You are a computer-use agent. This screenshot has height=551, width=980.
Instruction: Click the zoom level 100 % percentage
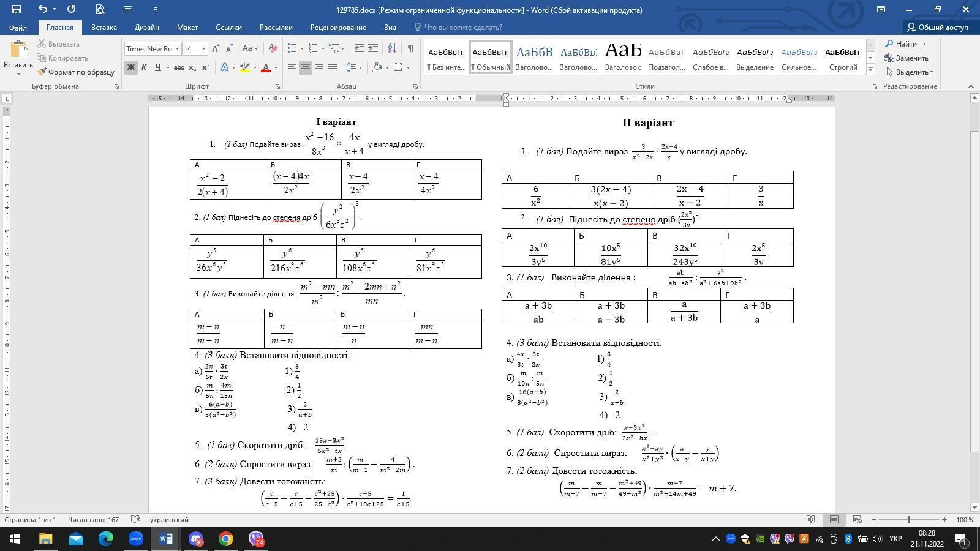coord(965,520)
